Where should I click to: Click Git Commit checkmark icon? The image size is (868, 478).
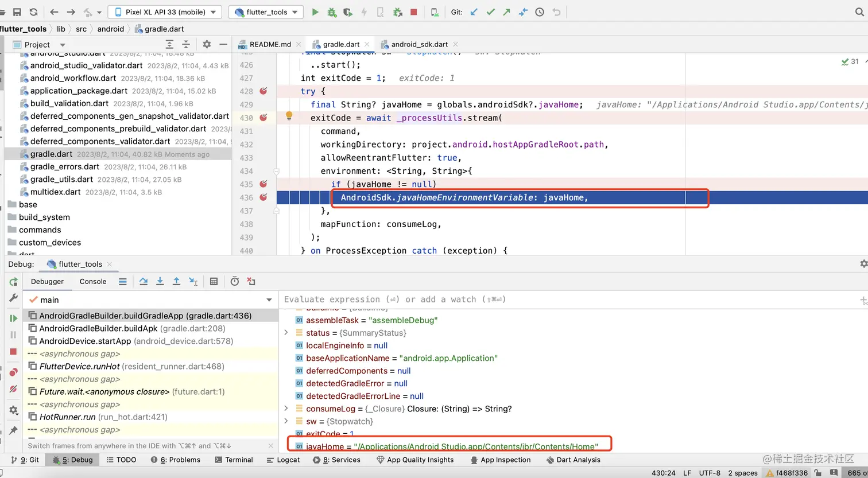(490, 11)
